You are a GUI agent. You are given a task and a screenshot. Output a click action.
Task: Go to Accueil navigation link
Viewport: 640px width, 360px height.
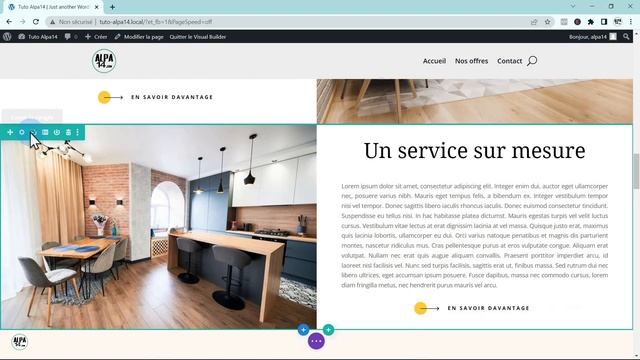pyautogui.click(x=434, y=61)
